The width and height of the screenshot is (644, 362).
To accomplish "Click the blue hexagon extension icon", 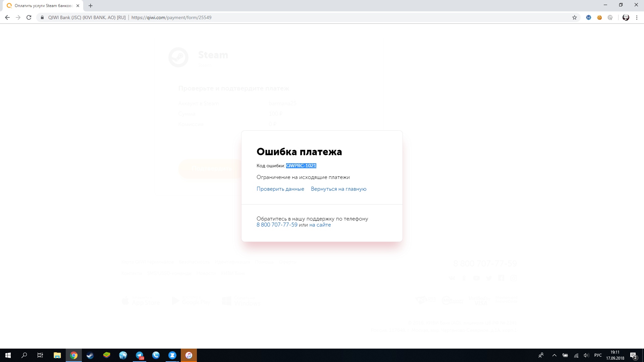I will 588,17.
